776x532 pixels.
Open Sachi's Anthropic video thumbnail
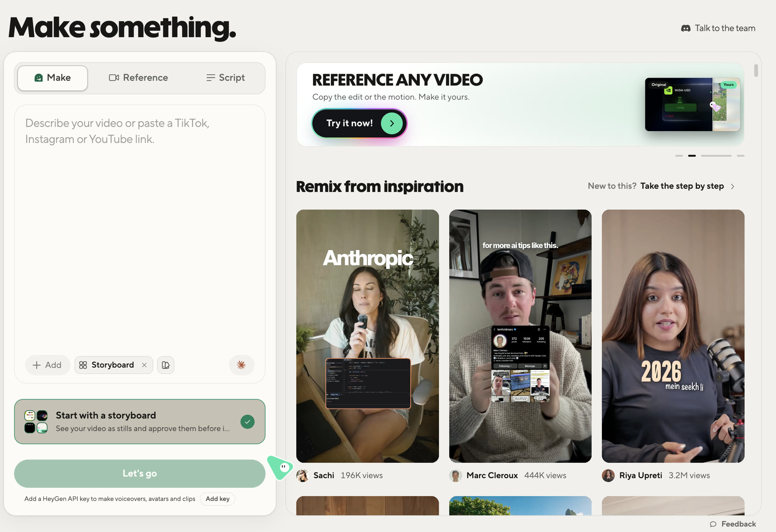(x=367, y=336)
